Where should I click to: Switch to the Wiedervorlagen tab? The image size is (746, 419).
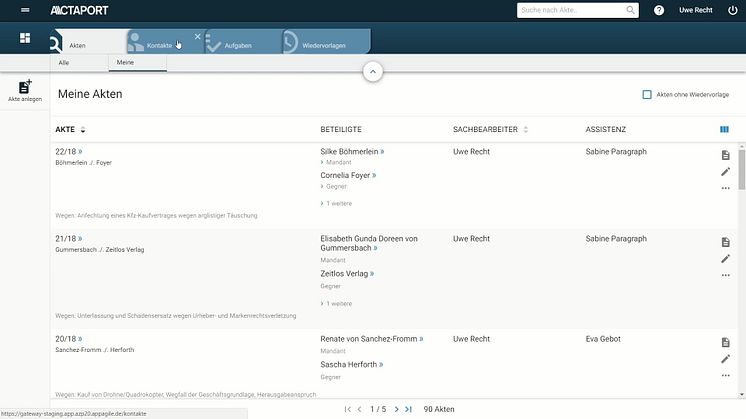point(327,42)
